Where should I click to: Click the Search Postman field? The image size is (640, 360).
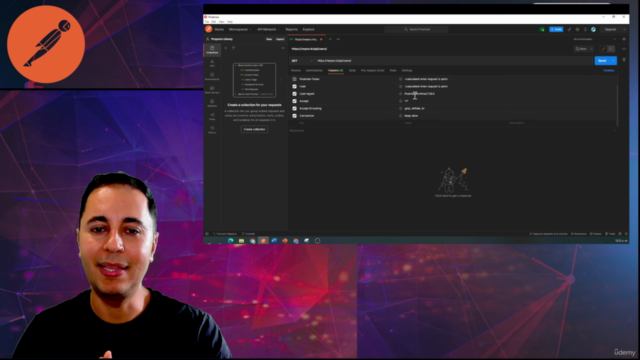[416, 29]
